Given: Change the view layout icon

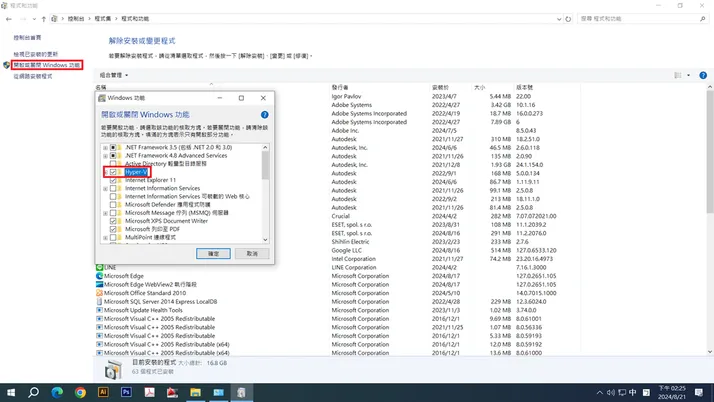Looking at the screenshot, I should tap(678, 75).
